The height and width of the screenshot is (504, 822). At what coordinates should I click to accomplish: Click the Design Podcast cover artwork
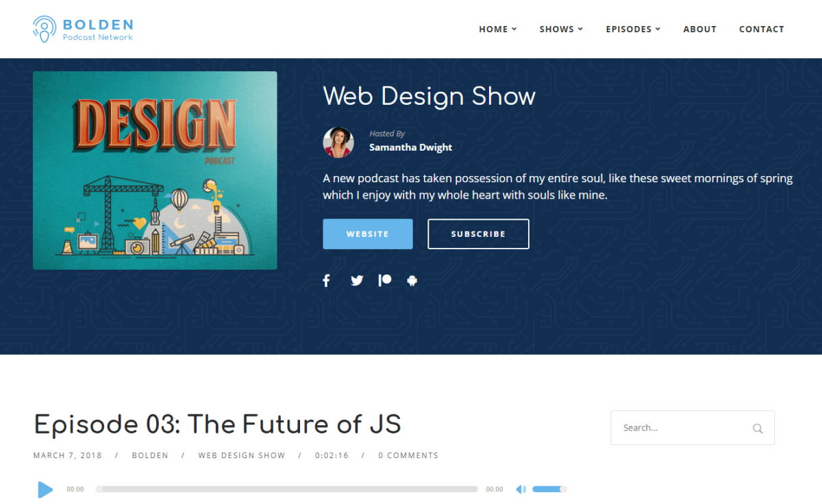(155, 171)
